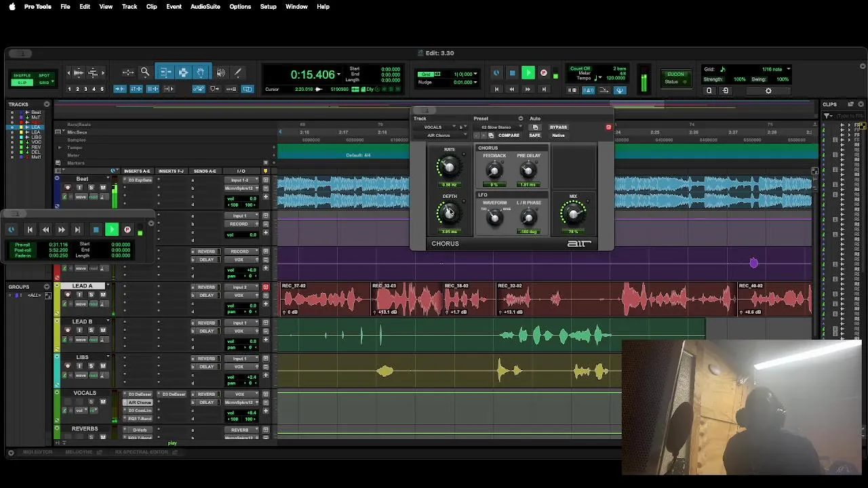Click Record in floating transport window
868x488 pixels.
point(127,230)
